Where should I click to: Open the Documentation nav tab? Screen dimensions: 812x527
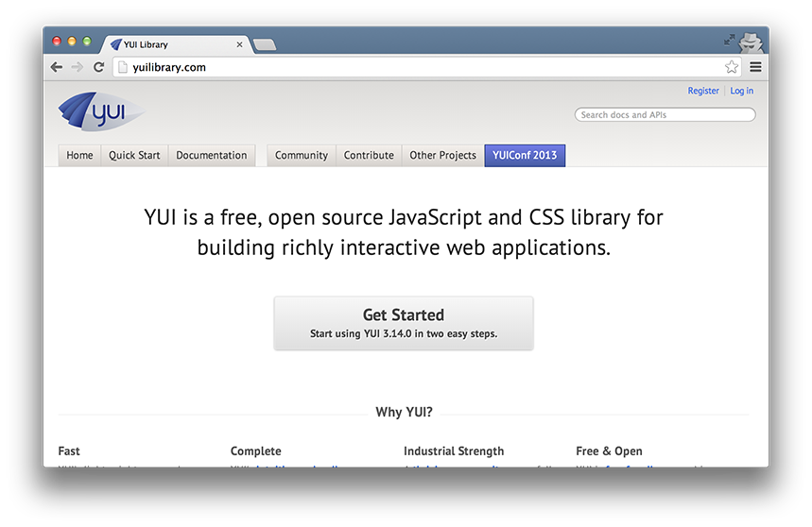click(212, 155)
